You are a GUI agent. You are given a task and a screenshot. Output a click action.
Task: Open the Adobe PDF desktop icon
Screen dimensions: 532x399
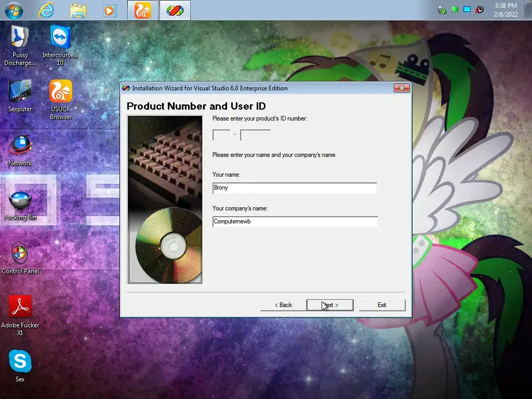point(20,315)
